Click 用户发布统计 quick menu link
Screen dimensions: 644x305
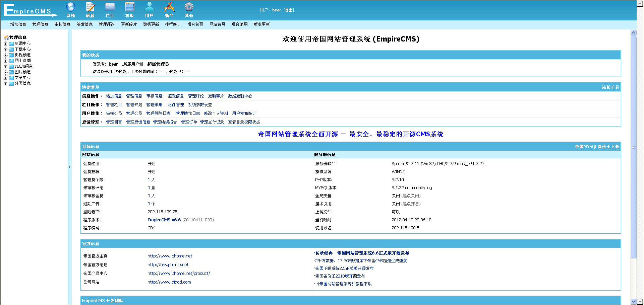click(244, 113)
